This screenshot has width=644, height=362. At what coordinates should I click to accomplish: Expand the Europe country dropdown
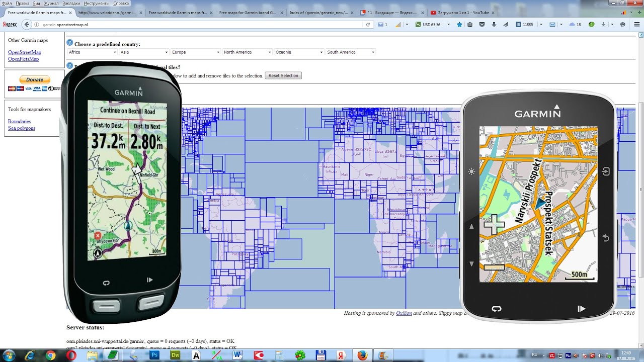(x=196, y=52)
